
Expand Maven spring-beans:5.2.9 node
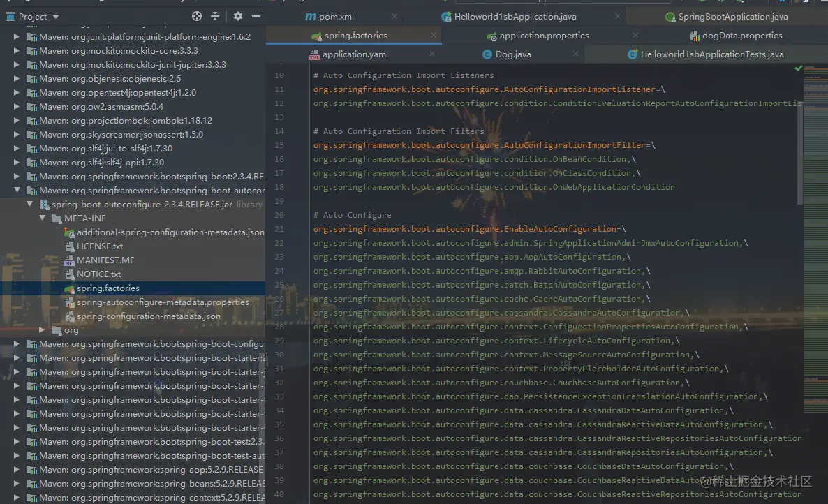(16, 484)
